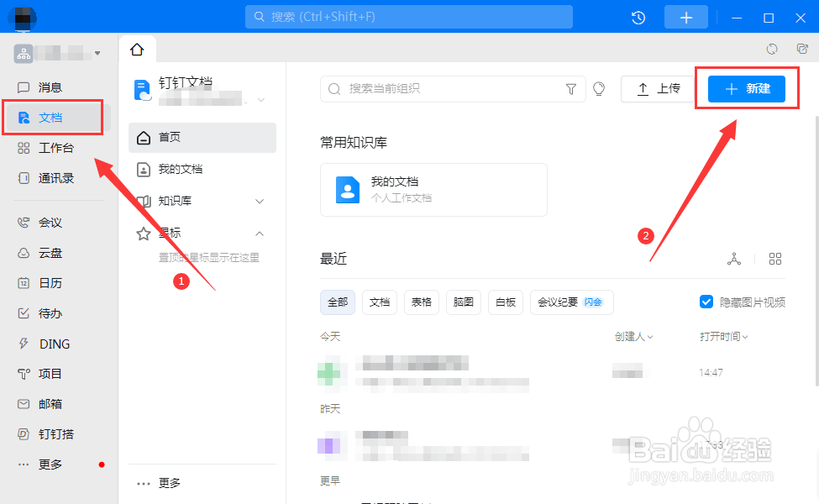Open the 我的文档 knowledge base card
Viewport: 819px width, 504px height.
click(433, 190)
